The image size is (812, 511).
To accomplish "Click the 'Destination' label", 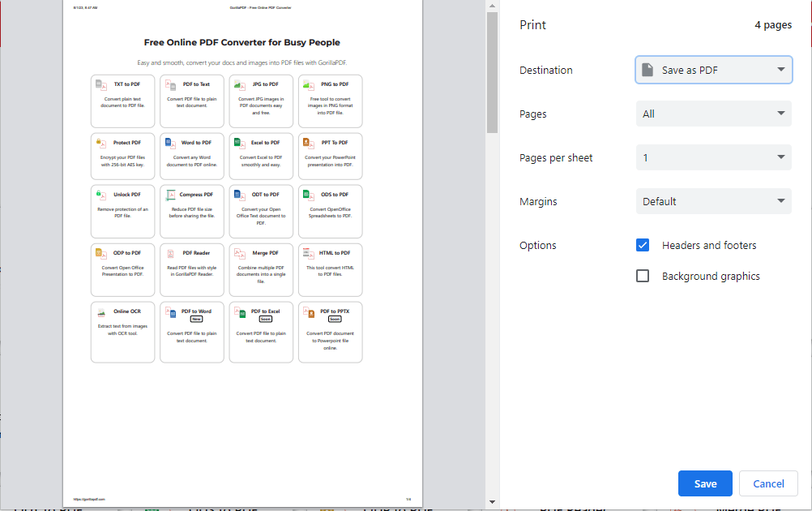I will pyautogui.click(x=546, y=70).
